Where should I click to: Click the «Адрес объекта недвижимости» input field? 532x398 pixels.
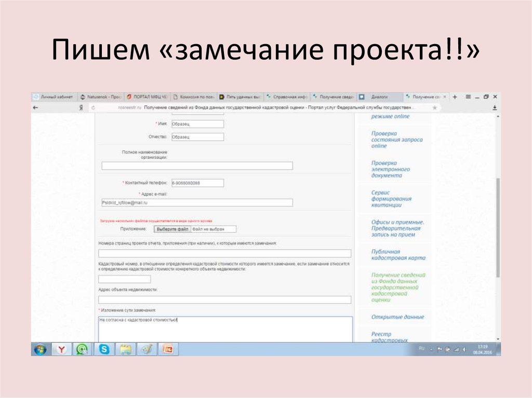pyautogui.click(x=223, y=299)
